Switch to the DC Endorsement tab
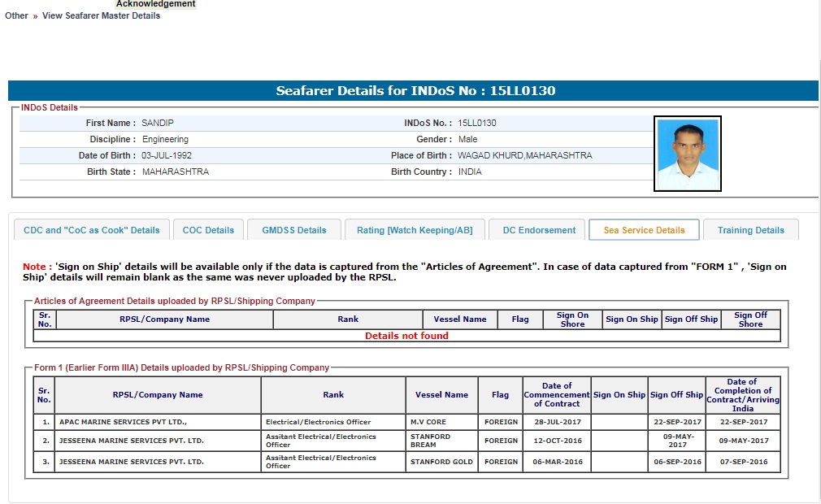 539,230
